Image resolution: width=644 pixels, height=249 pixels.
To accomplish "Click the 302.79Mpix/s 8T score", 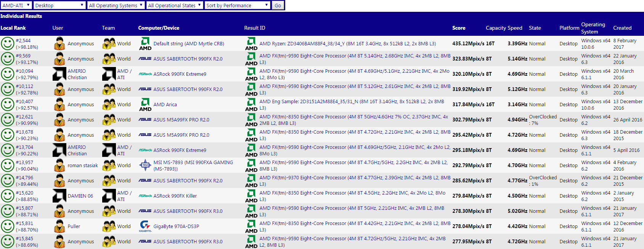I will click(472, 120).
